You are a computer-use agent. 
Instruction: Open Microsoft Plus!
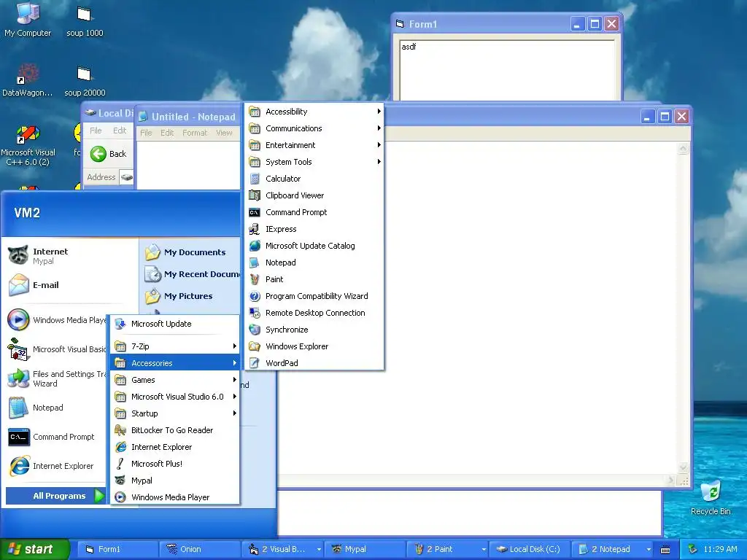175,463
